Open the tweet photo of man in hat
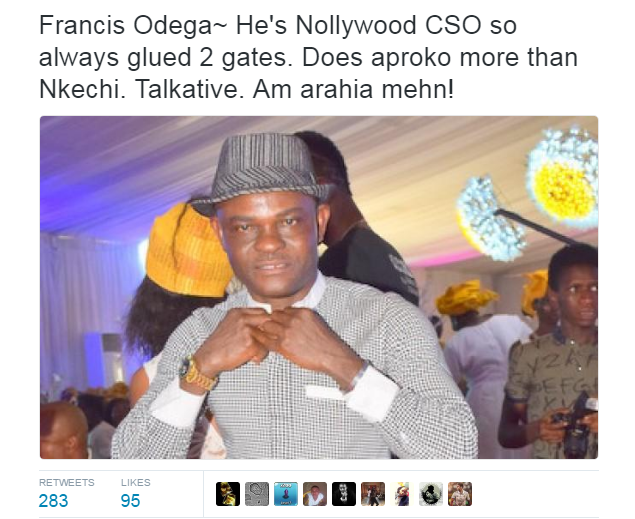The height and width of the screenshot is (519, 635). point(319,287)
